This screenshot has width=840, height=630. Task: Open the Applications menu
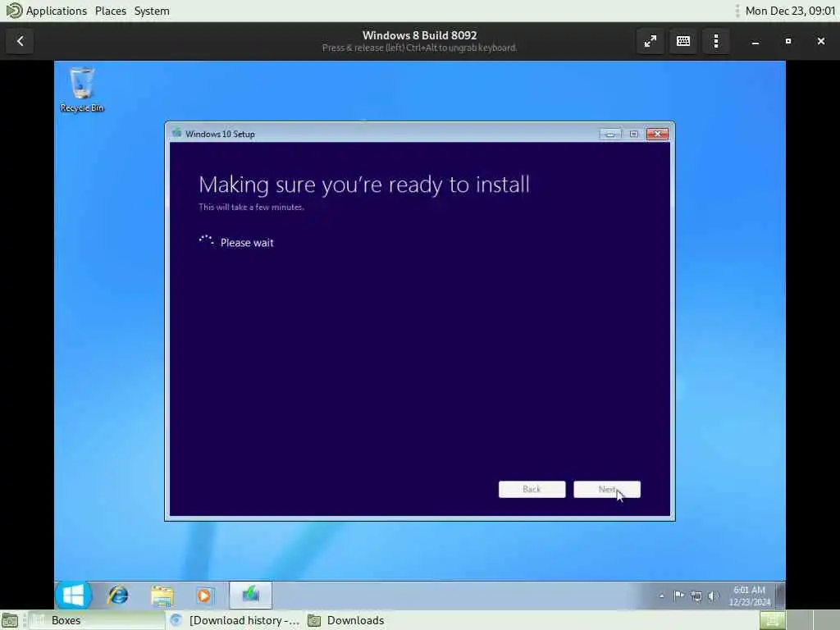(x=57, y=11)
